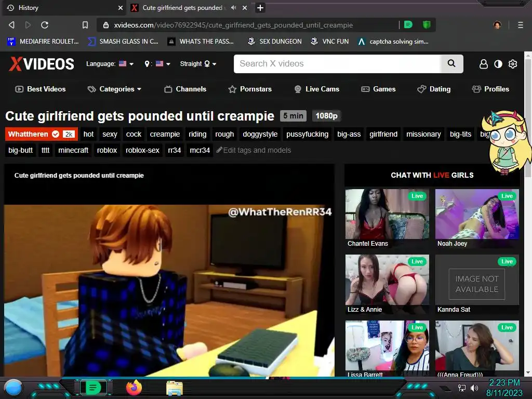
Task: Open the site settings gear icon
Action: (x=513, y=64)
